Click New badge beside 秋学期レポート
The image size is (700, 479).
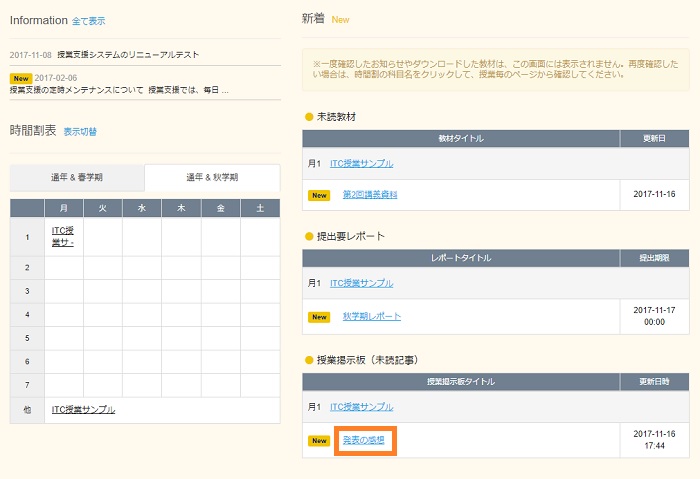pos(319,317)
